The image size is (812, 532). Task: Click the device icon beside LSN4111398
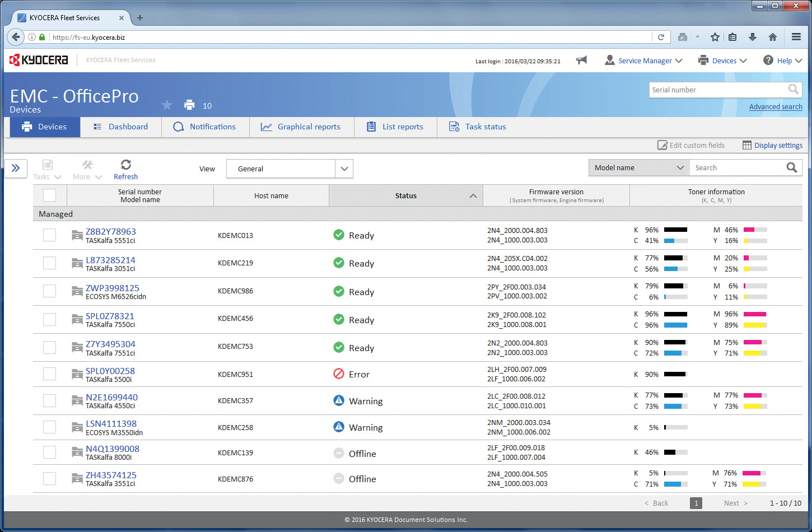point(77,428)
